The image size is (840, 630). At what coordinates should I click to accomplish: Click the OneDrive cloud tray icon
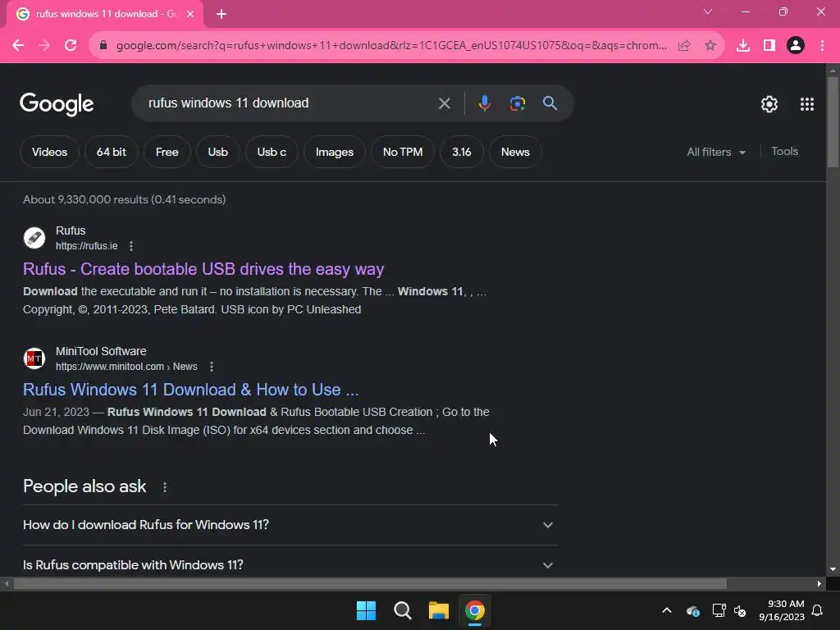pos(692,610)
